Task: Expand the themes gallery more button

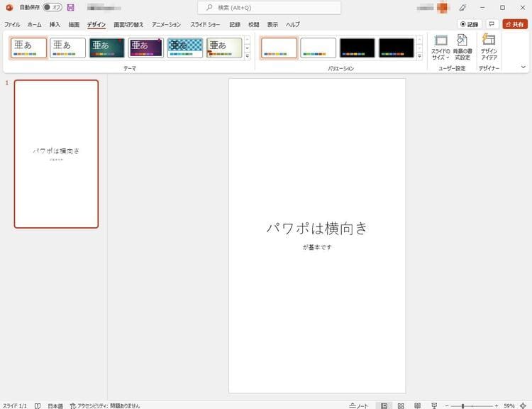Action: tap(248, 56)
